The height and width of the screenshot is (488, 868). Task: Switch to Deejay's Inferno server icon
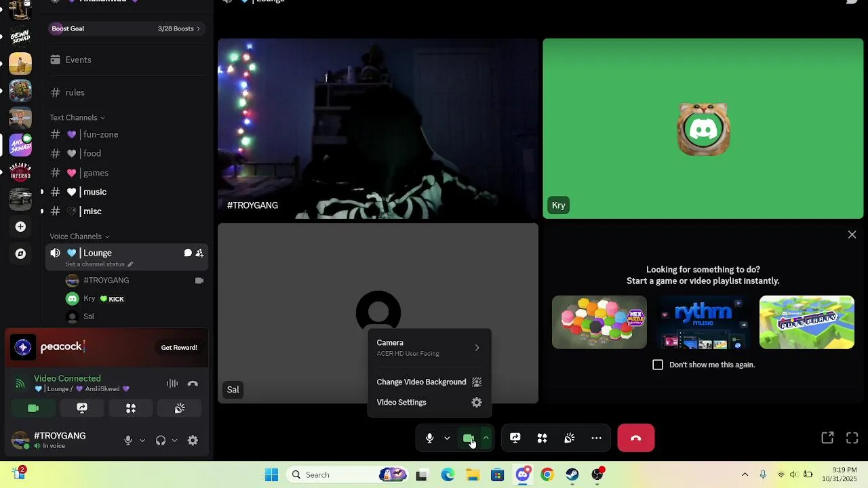(x=20, y=172)
